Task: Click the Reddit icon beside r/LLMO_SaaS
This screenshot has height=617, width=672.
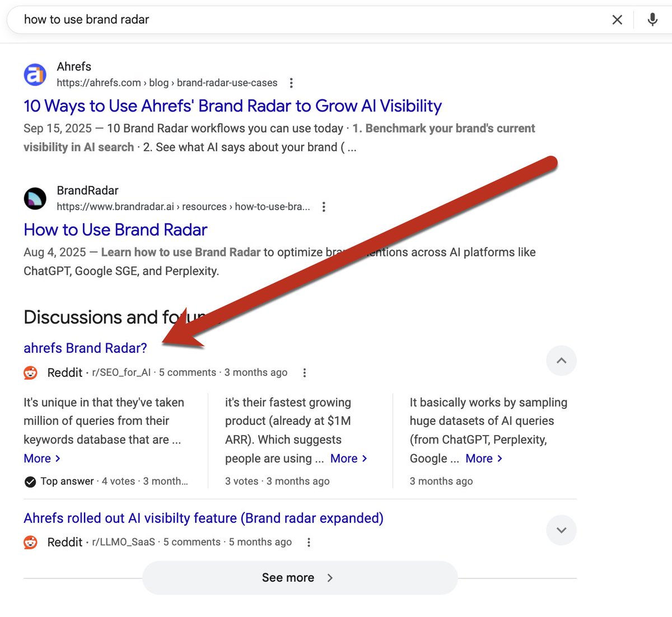Action: pos(30,541)
